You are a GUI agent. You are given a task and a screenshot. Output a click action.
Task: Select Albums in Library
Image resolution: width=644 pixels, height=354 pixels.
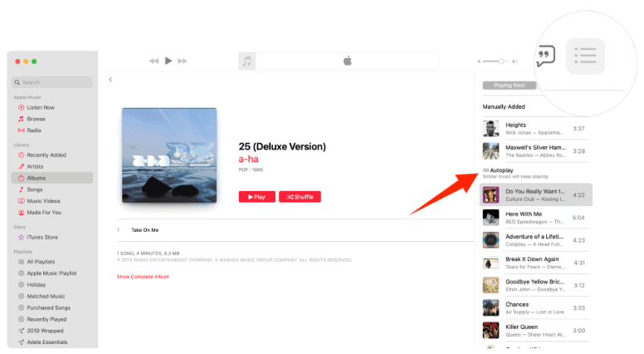[52, 178]
